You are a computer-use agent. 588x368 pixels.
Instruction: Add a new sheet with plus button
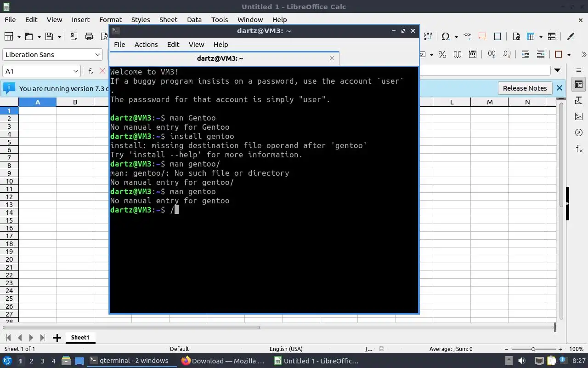[57, 338]
